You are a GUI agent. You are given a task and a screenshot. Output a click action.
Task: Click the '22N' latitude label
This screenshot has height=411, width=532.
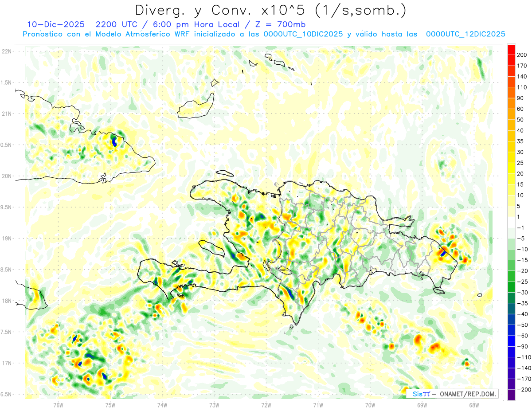pos(6,51)
